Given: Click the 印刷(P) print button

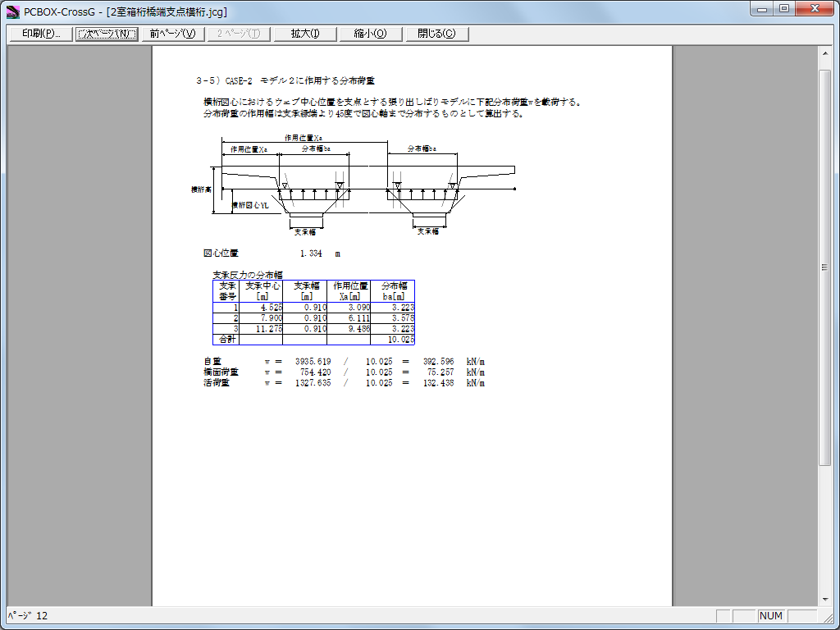Looking at the screenshot, I should click(x=41, y=34).
